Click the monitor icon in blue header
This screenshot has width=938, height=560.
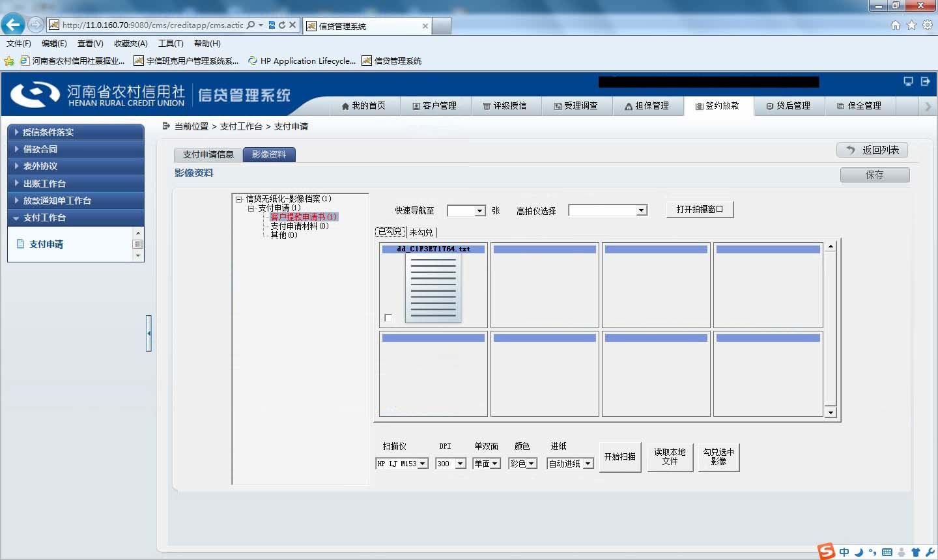908,81
